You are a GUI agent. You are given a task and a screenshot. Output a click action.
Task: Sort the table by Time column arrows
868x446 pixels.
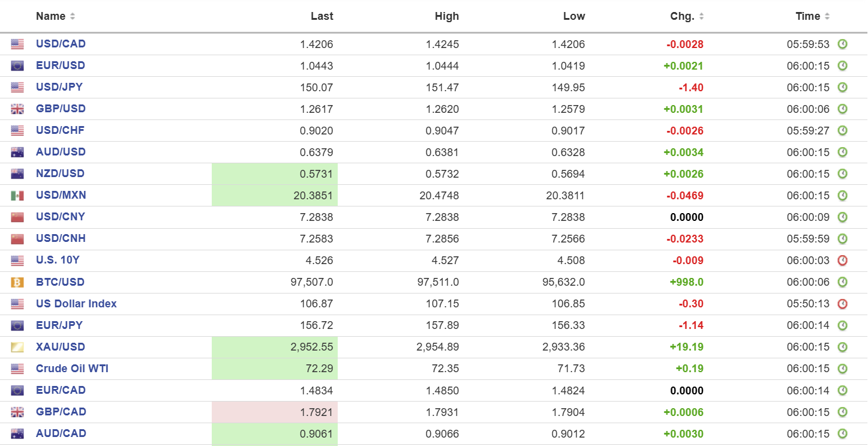[x=827, y=17]
